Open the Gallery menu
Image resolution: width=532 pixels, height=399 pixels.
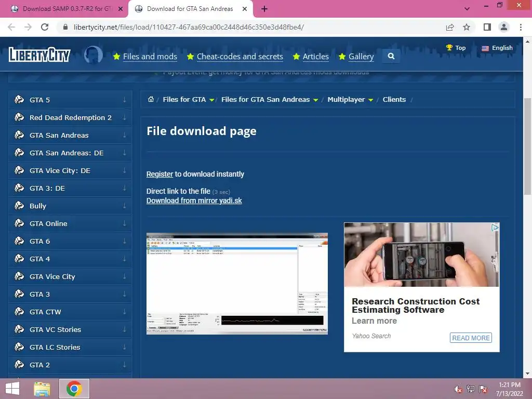point(361,56)
